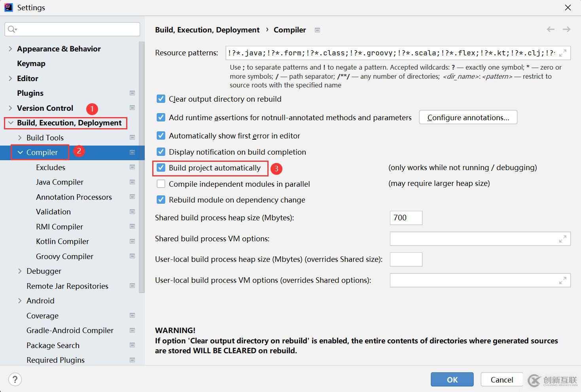
Task: Click the forward navigation arrow icon
Action: tap(566, 30)
